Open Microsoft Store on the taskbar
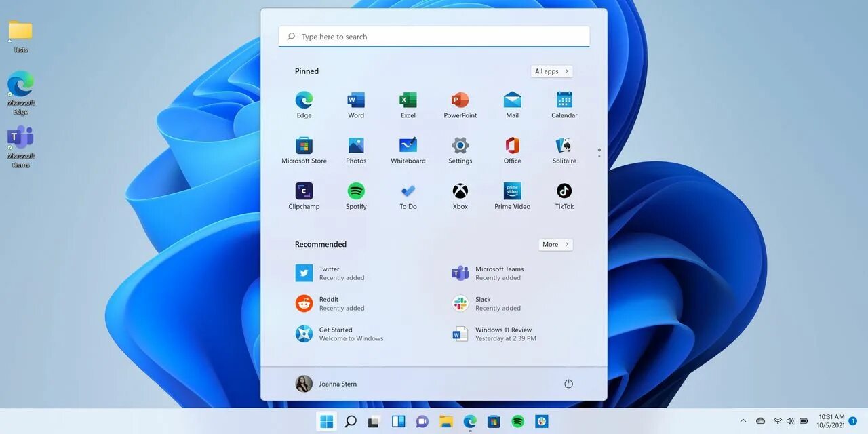 [494, 421]
